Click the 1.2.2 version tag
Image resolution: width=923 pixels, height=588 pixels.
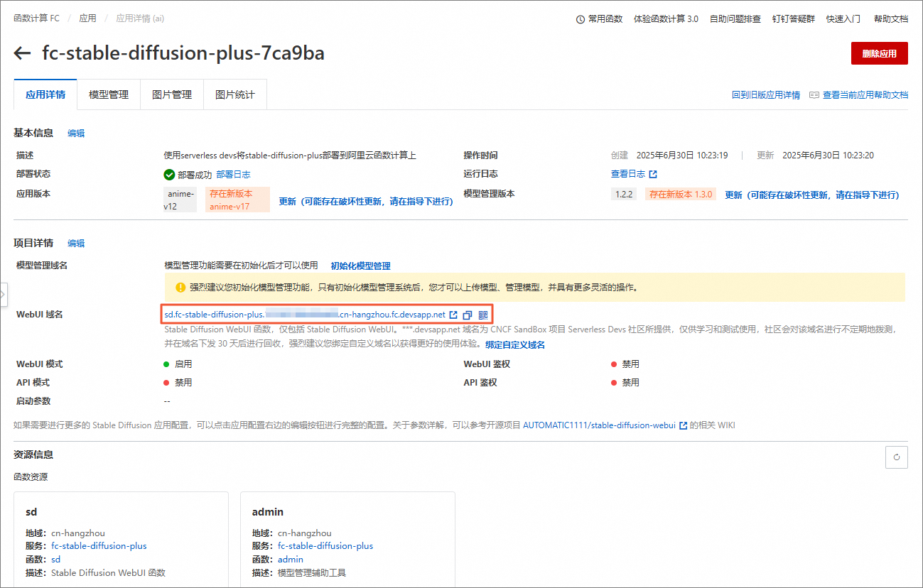(x=624, y=195)
